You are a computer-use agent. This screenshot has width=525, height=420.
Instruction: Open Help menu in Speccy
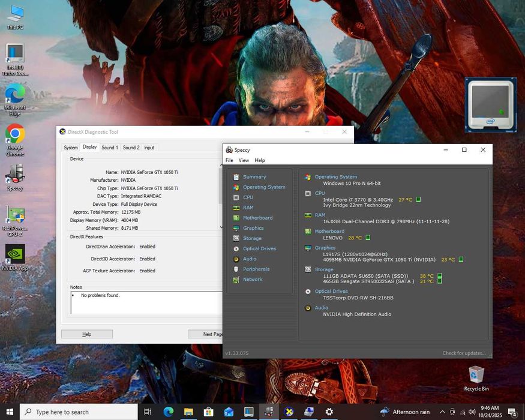click(x=260, y=160)
